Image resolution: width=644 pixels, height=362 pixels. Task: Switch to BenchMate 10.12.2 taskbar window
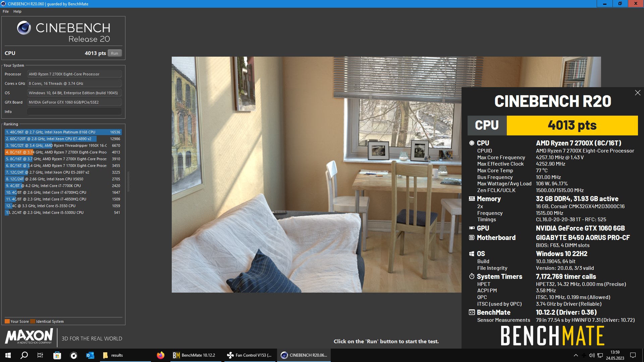[x=196, y=355]
